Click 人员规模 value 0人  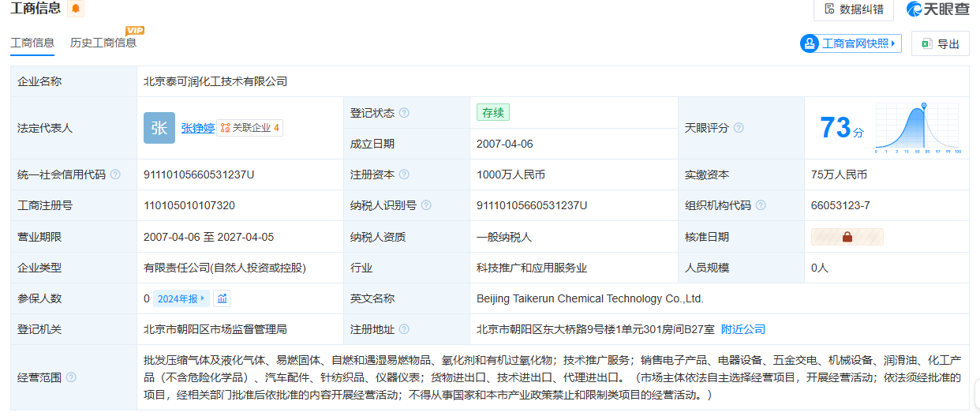click(x=820, y=268)
